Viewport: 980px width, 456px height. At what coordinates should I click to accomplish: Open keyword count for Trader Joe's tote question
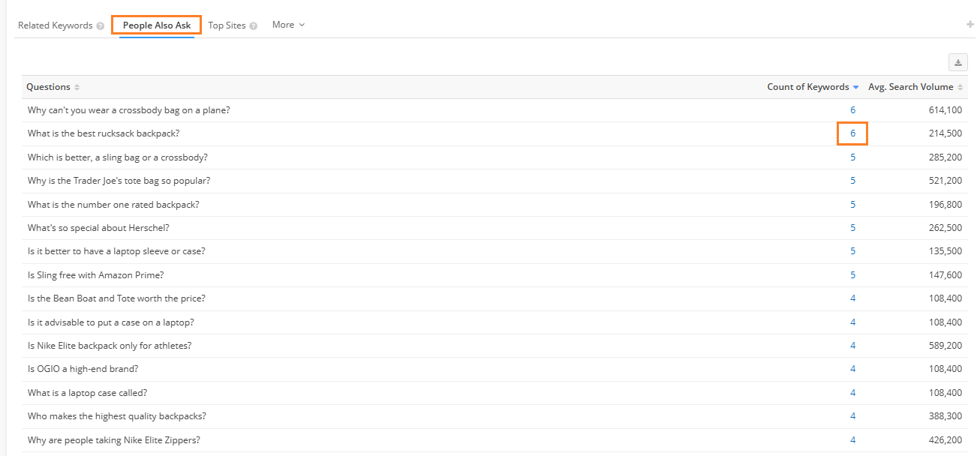[852, 181]
